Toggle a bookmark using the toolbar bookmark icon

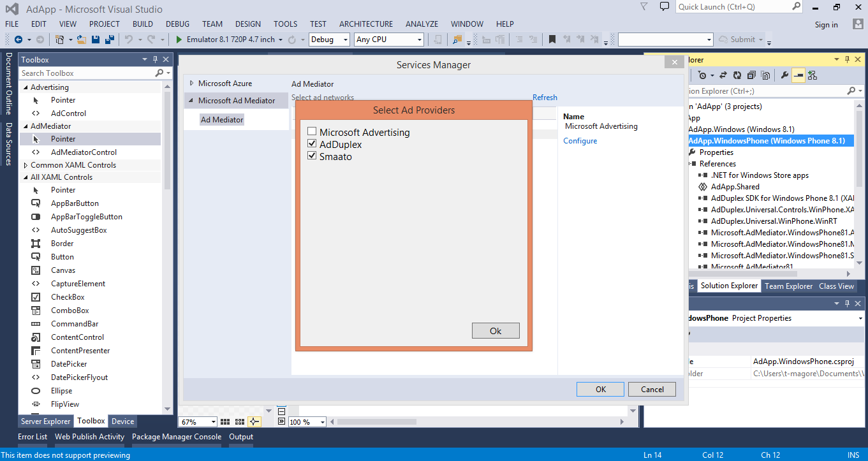(552, 40)
